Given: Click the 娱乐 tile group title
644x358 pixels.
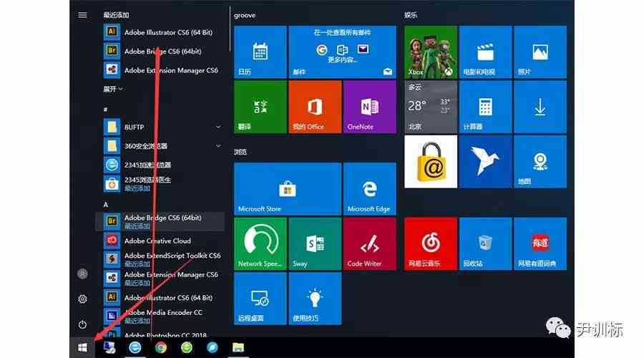Looking at the screenshot, I should (x=410, y=15).
